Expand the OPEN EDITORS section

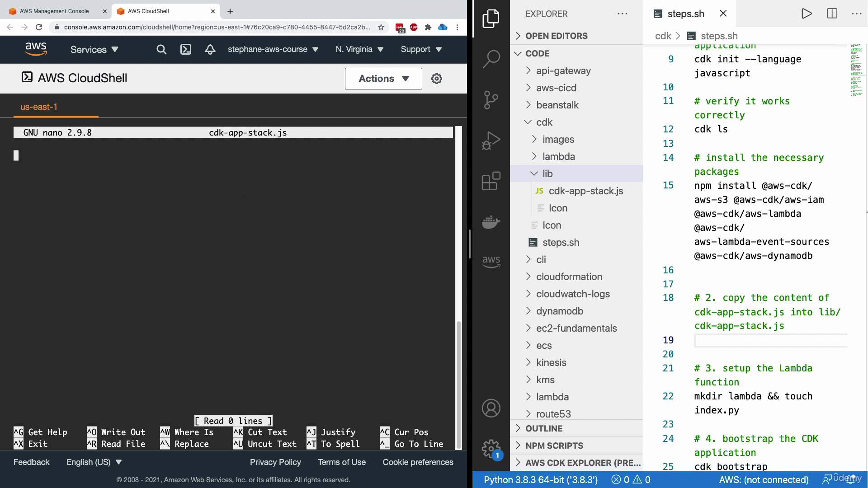click(576, 36)
